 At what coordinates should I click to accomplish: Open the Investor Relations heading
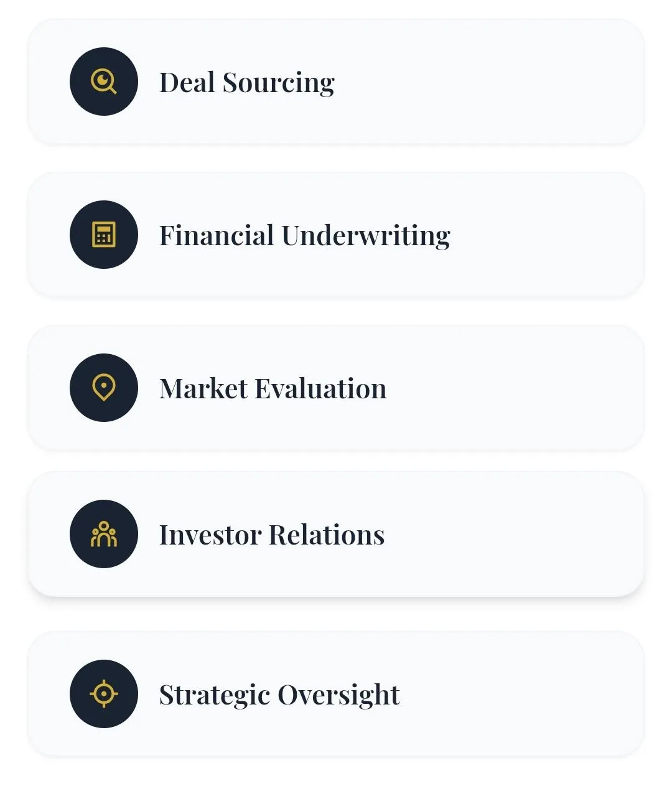pyautogui.click(x=272, y=535)
